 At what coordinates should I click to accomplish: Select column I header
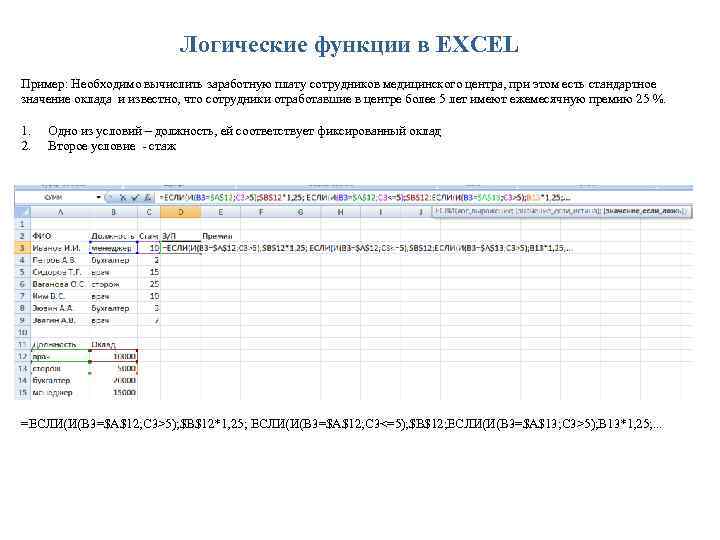click(380, 212)
